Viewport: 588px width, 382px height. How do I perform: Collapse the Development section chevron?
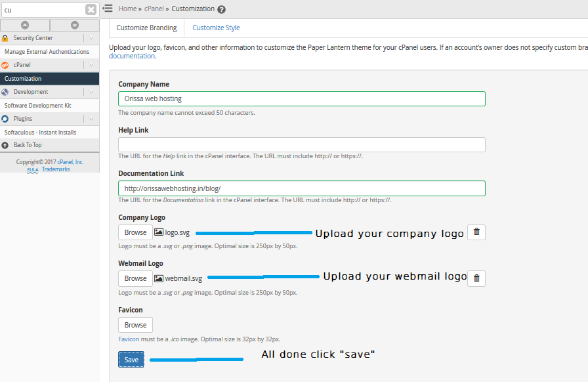(91, 92)
